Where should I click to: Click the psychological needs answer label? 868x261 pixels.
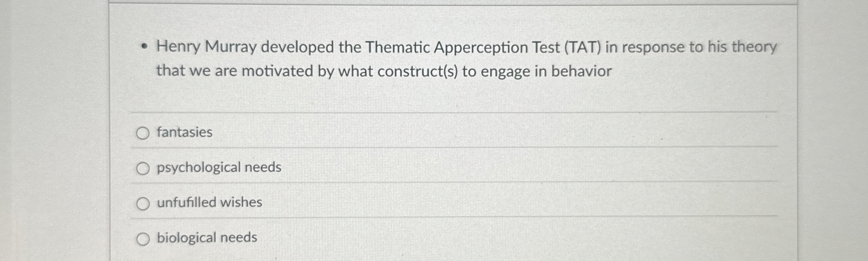[219, 168]
